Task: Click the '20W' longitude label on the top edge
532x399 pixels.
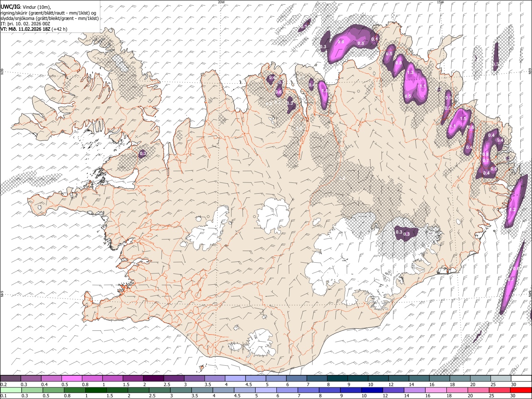Action: (221, 2)
